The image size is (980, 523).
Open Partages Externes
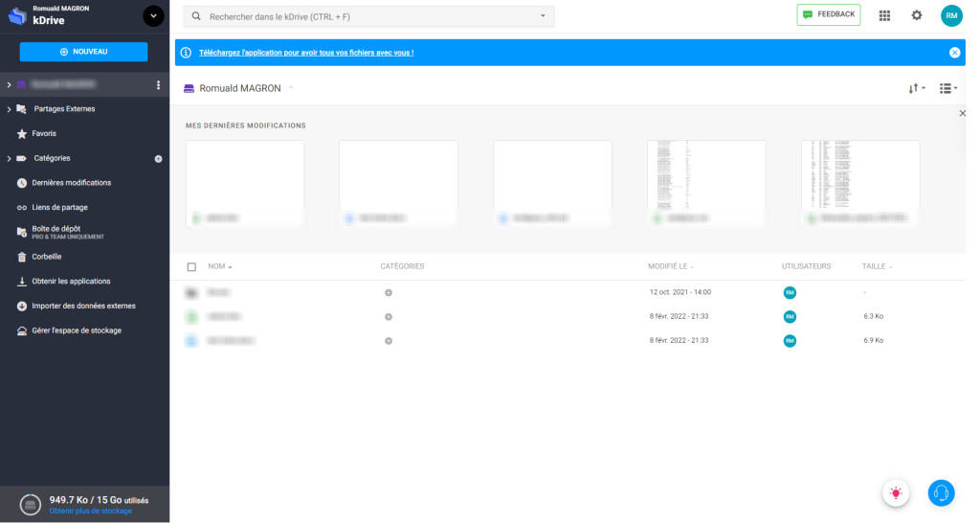[64, 109]
